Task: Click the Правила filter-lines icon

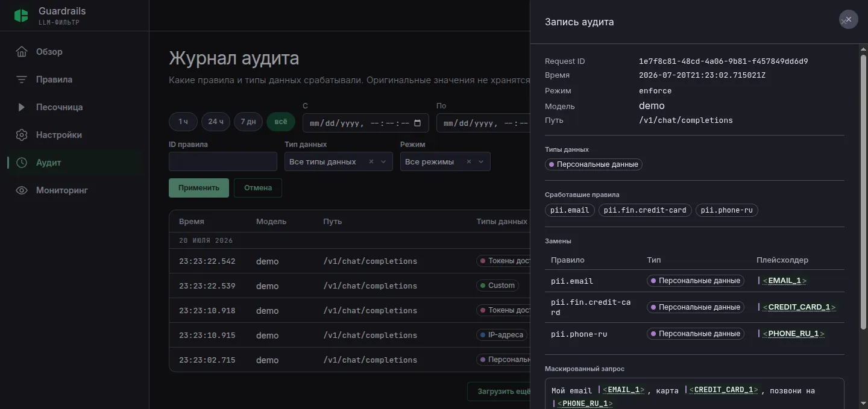Action: pyautogui.click(x=22, y=80)
